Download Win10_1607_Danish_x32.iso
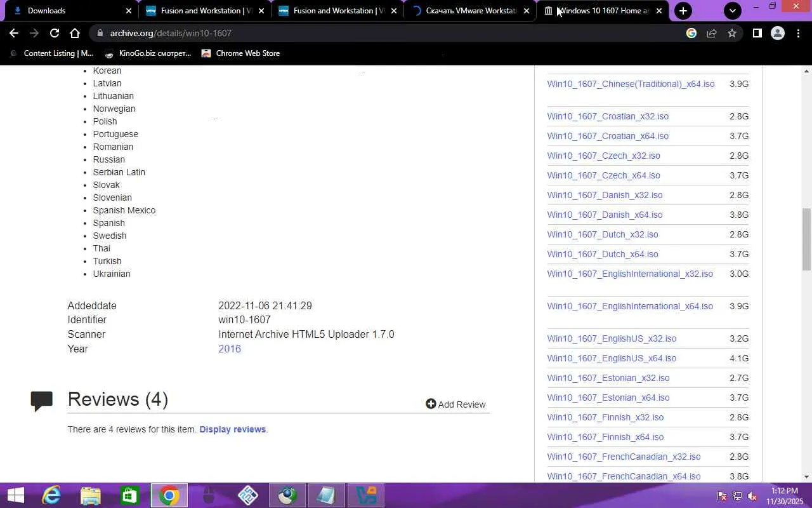812x508 pixels. (605, 195)
